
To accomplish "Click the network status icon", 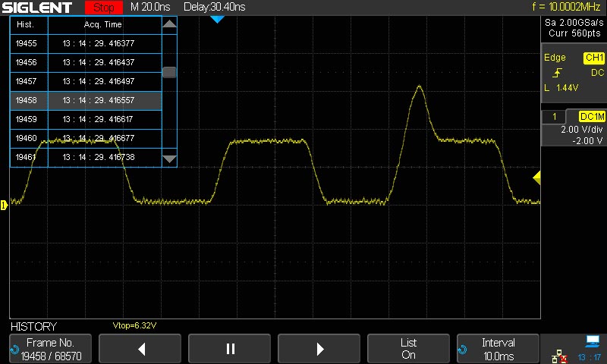I will (559, 356).
